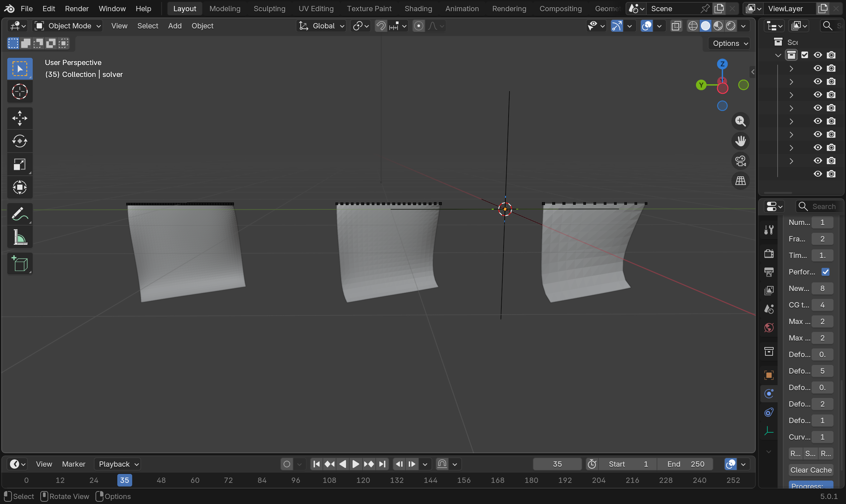This screenshot has height=504, width=846.
Task: Toggle the Perfor... checkbox
Action: point(825,272)
